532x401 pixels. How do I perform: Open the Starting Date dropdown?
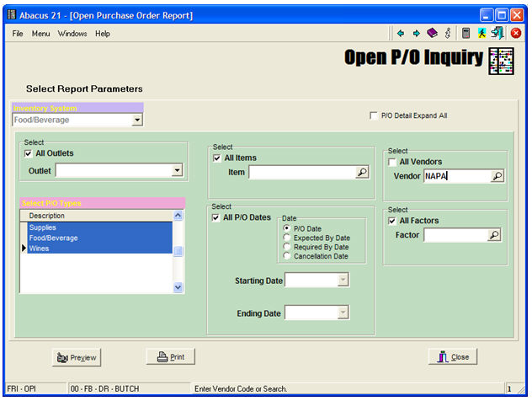[343, 281]
